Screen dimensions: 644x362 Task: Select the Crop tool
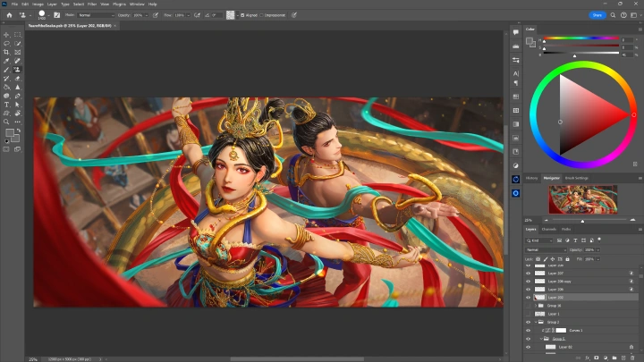point(6,52)
